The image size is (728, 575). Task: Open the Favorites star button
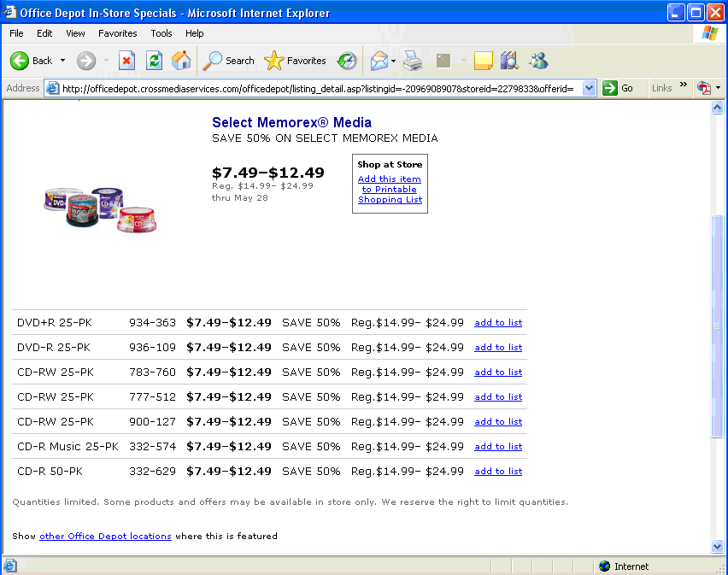(296, 61)
